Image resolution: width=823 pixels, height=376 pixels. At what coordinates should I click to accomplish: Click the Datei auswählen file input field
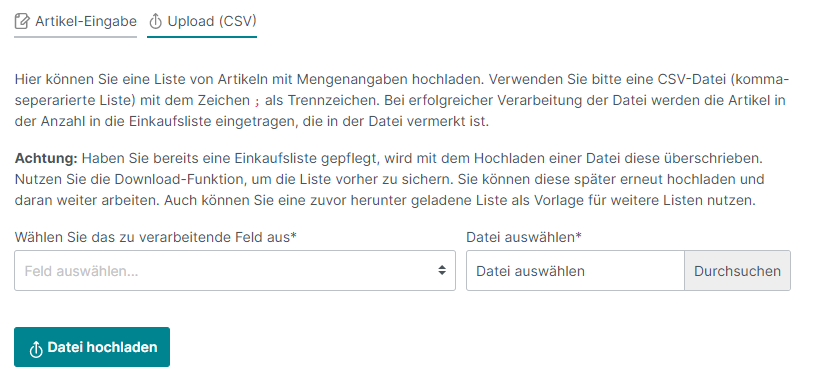[x=575, y=270]
